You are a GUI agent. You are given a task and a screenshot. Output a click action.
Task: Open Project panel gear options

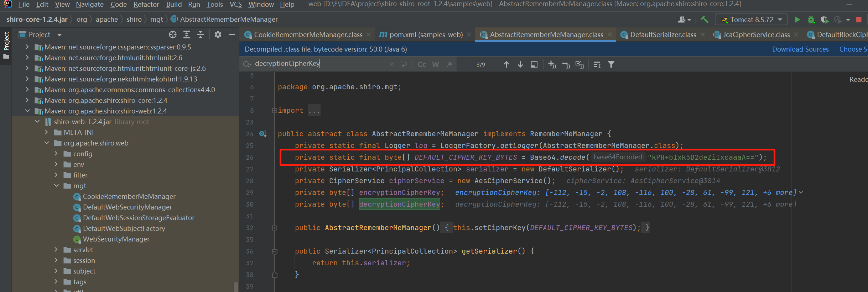point(218,34)
